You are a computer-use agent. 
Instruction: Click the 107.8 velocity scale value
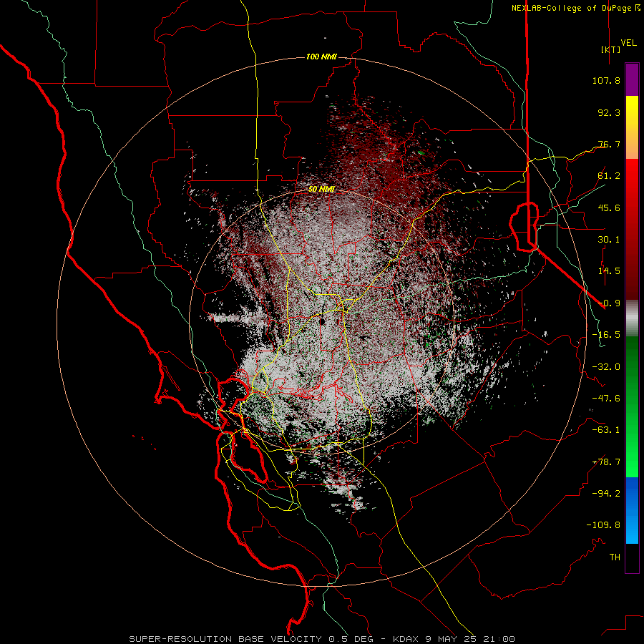click(x=606, y=80)
